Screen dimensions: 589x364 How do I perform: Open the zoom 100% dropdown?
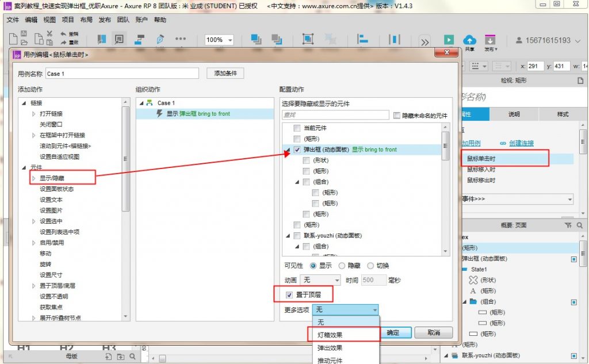[x=220, y=40]
